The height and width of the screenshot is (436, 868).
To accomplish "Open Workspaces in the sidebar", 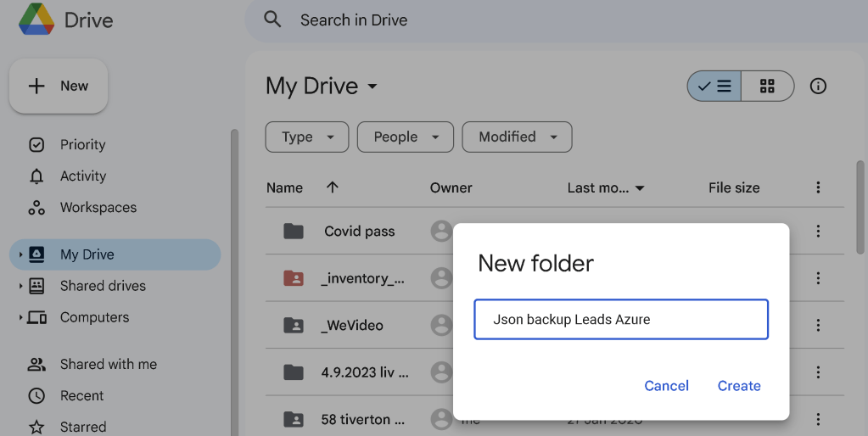I will coord(98,208).
